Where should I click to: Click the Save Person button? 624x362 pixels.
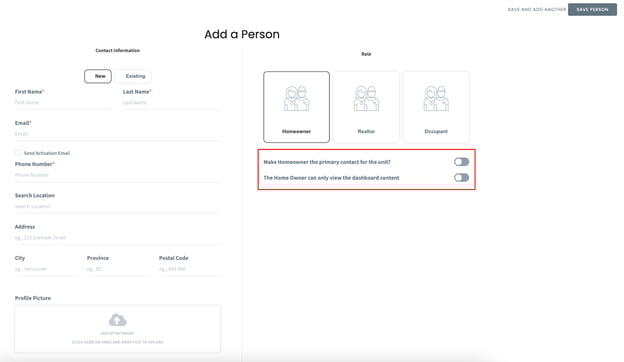[592, 9]
